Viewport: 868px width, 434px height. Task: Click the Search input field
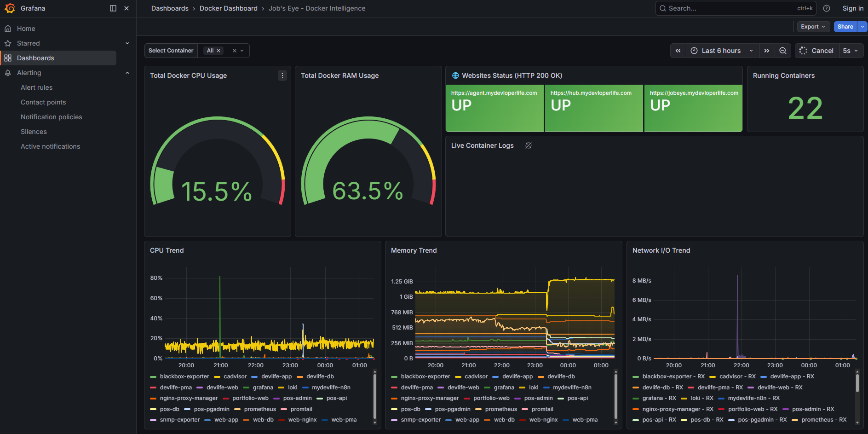(x=736, y=8)
